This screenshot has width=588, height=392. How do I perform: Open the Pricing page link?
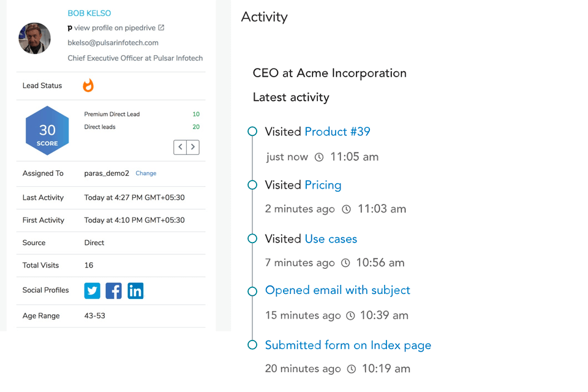click(323, 185)
